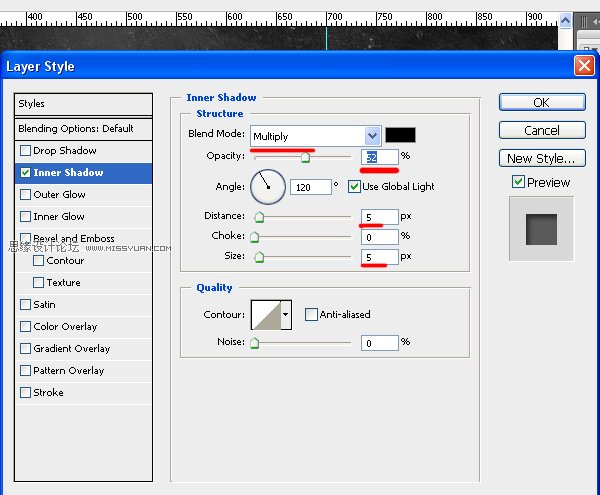Click the New Style... button
Viewport: 600px width, 495px height.
(542, 158)
